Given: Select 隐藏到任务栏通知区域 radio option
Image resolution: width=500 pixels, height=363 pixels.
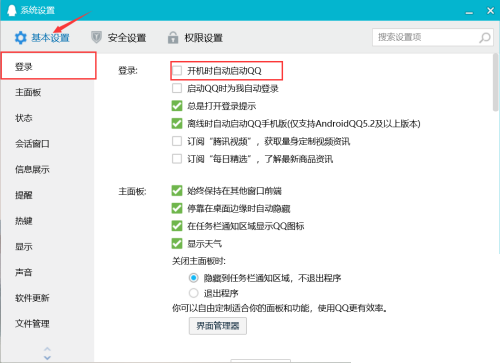Looking at the screenshot, I should (x=194, y=278).
